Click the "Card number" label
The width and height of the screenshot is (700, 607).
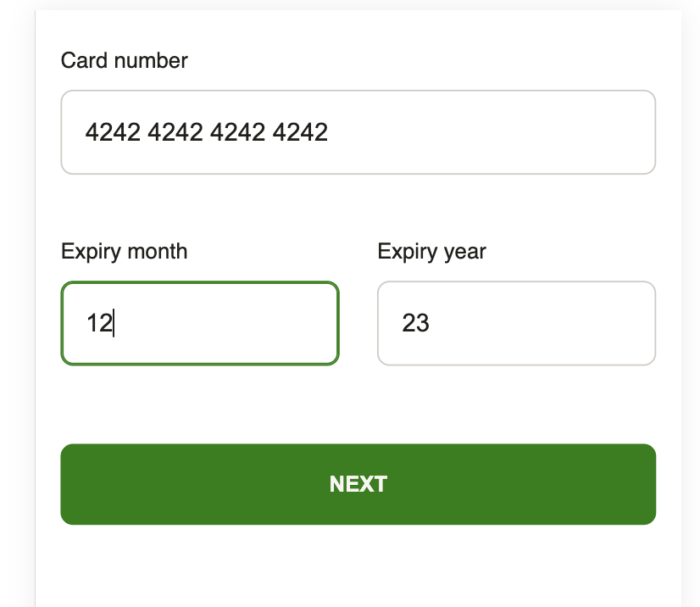(x=125, y=61)
